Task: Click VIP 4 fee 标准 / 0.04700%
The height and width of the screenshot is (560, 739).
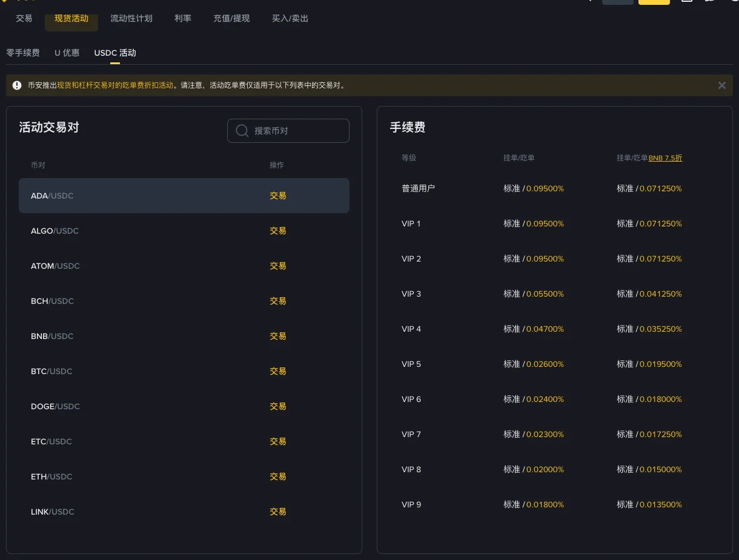Action: click(534, 329)
